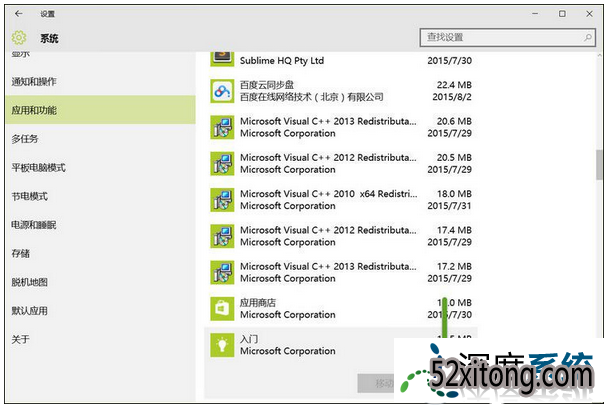This screenshot has height=407, width=609.
Task: Open 节电模式 settings page
Action: pos(101,196)
